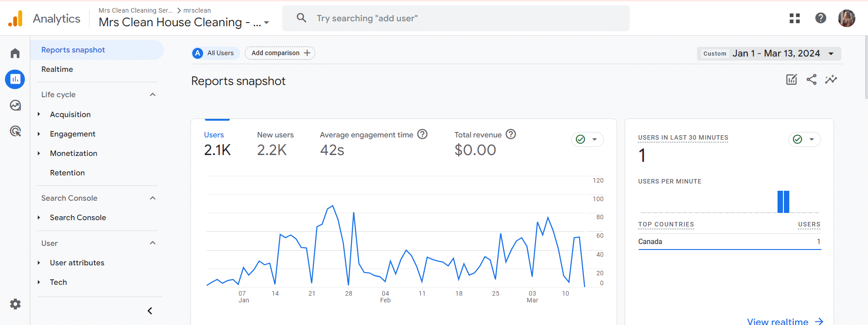Screen dimensions: 868x325
Task: Open the Google apps grid icon
Action: (x=795, y=18)
